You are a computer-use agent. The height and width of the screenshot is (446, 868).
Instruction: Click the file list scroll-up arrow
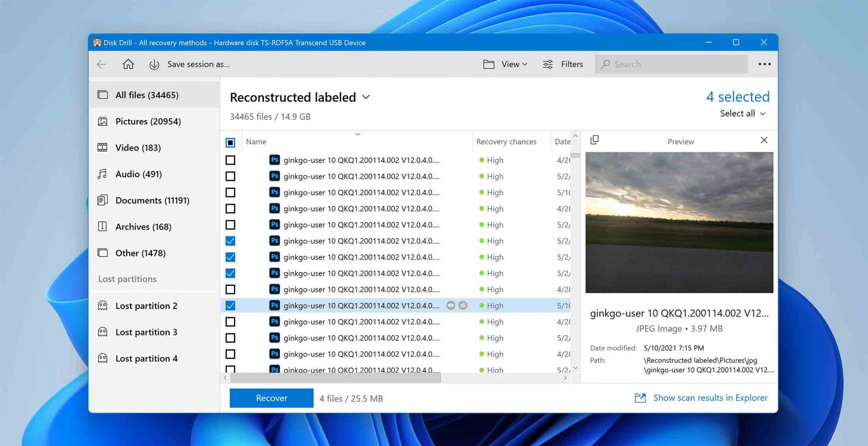point(575,136)
